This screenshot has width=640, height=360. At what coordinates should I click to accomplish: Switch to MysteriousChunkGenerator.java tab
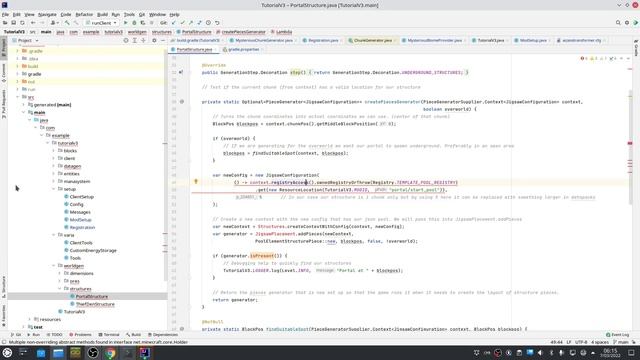[x=264, y=40]
